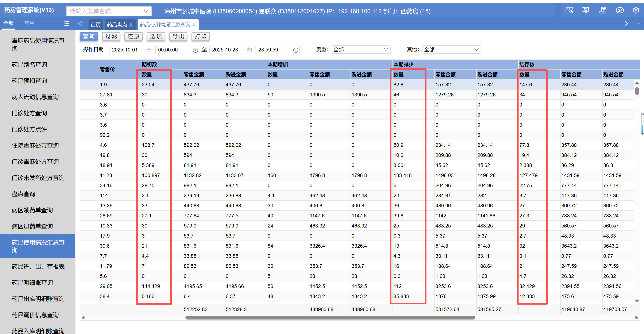
Task: Open start date calendar picker icon
Action: pos(149,50)
